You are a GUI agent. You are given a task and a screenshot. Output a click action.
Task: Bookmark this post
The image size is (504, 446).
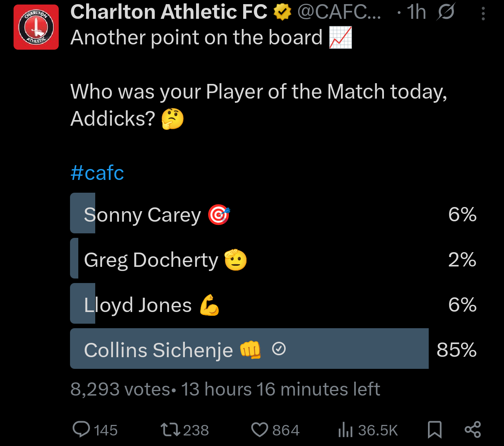(x=435, y=429)
